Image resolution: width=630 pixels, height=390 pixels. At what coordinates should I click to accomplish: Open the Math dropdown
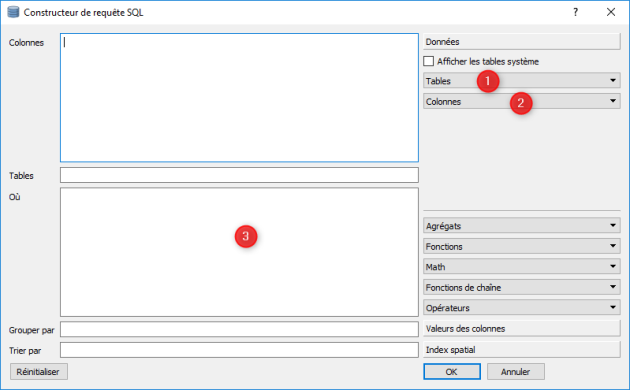[x=522, y=267]
